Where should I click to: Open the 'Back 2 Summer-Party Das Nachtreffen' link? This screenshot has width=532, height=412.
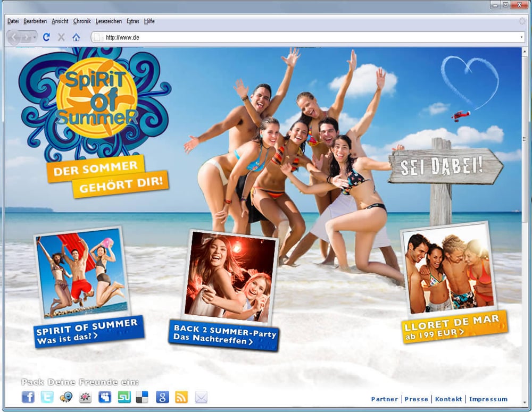(224, 335)
